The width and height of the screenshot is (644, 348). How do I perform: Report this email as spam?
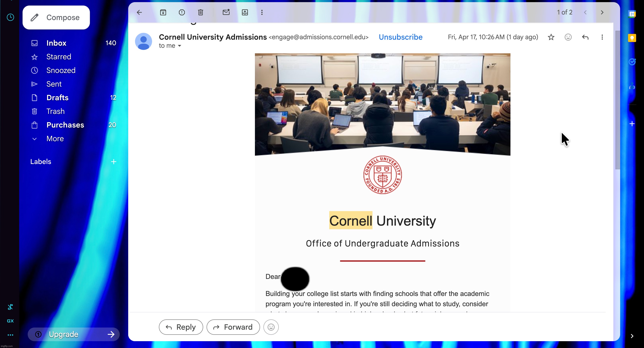click(182, 12)
